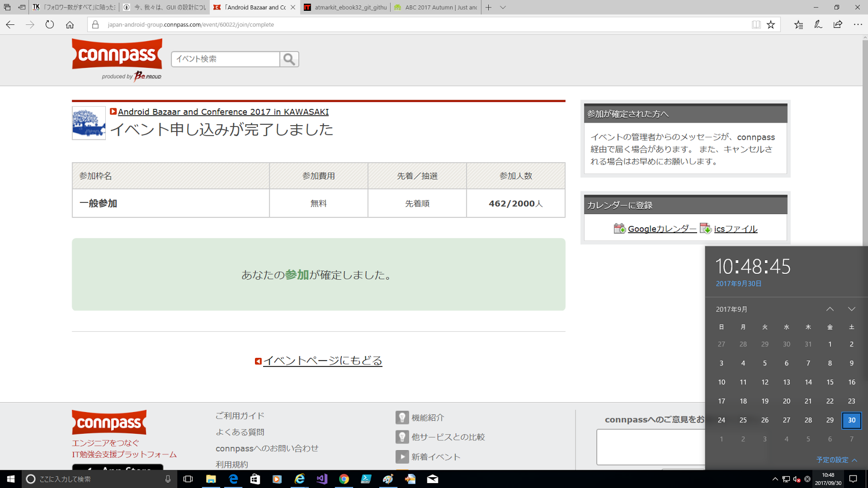Image resolution: width=868 pixels, height=488 pixels.
Task: Switch to the GUIの設計 tab
Action: tap(164, 7)
